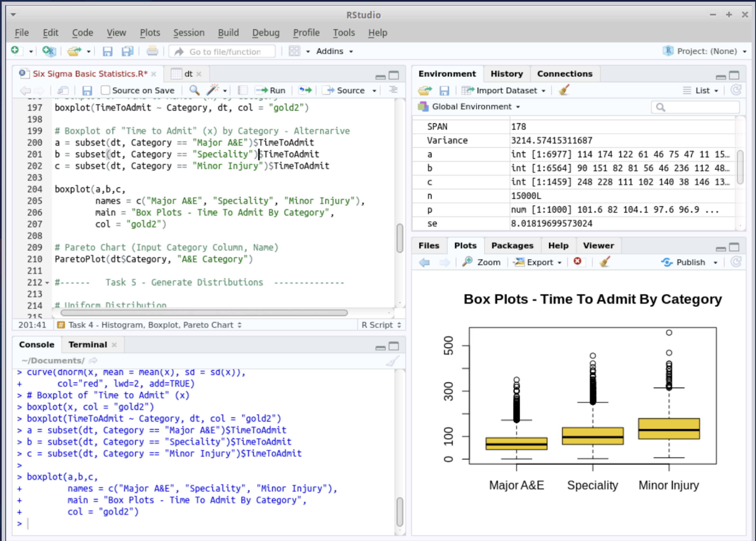Remove current plot with red X icon
The width and height of the screenshot is (756, 541).
(577, 262)
